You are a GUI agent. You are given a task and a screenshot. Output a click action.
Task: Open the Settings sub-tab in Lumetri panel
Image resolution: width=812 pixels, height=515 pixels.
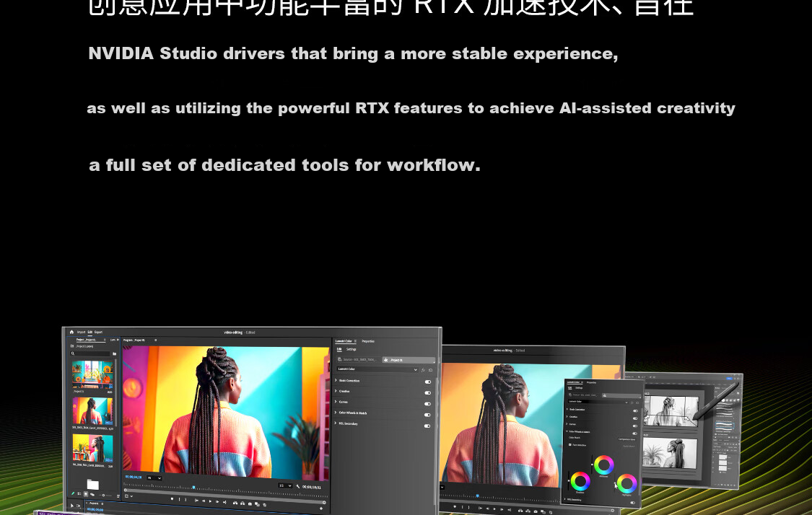(x=351, y=349)
